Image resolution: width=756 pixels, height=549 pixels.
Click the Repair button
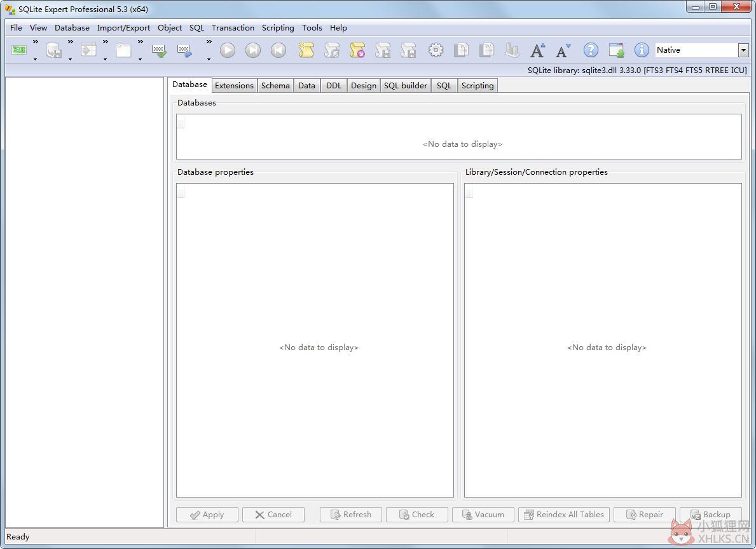click(645, 515)
